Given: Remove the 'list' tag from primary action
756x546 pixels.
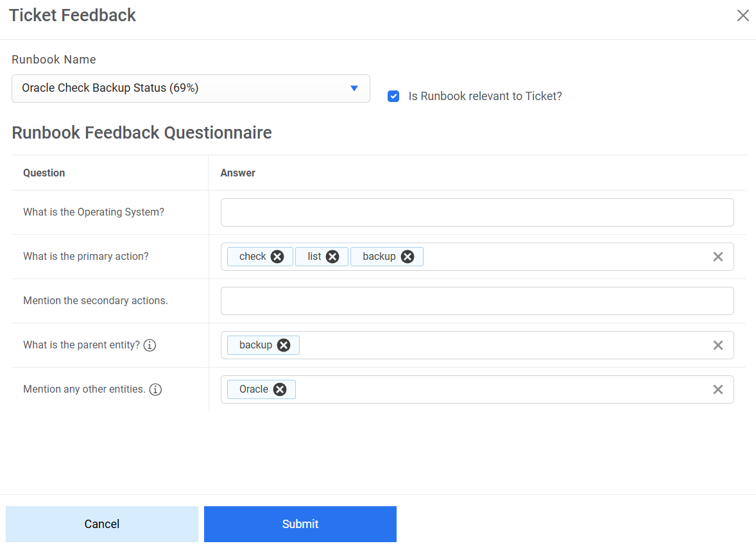Looking at the screenshot, I should (332, 257).
